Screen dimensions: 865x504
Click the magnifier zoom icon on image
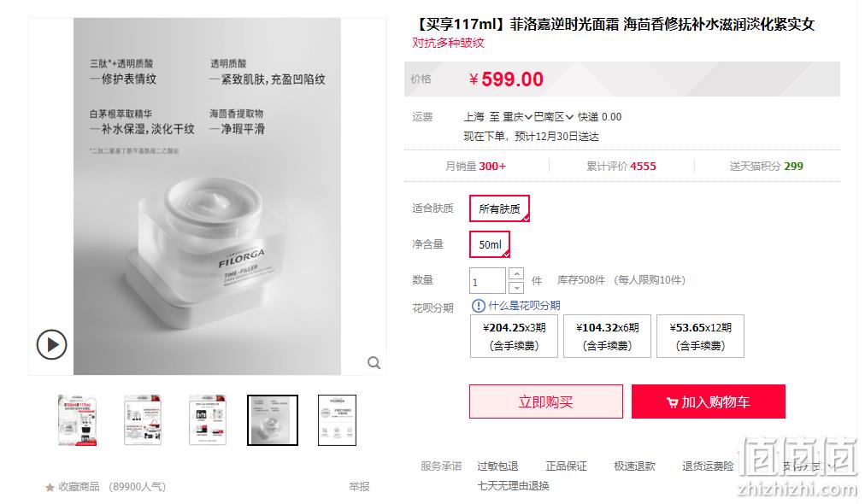click(x=374, y=363)
